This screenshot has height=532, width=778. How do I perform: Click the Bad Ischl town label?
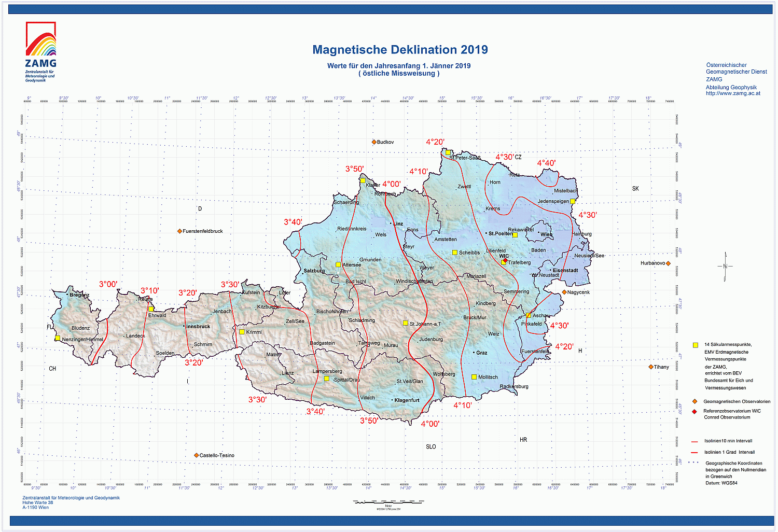click(x=356, y=282)
